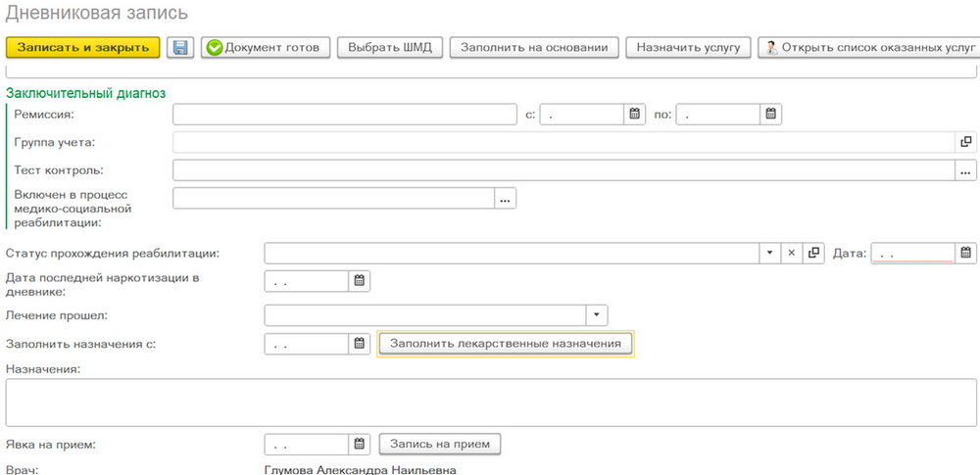Clear Статус прохождения реабилитации with X
This screenshot has width=980, height=475.
coord(792,253)
